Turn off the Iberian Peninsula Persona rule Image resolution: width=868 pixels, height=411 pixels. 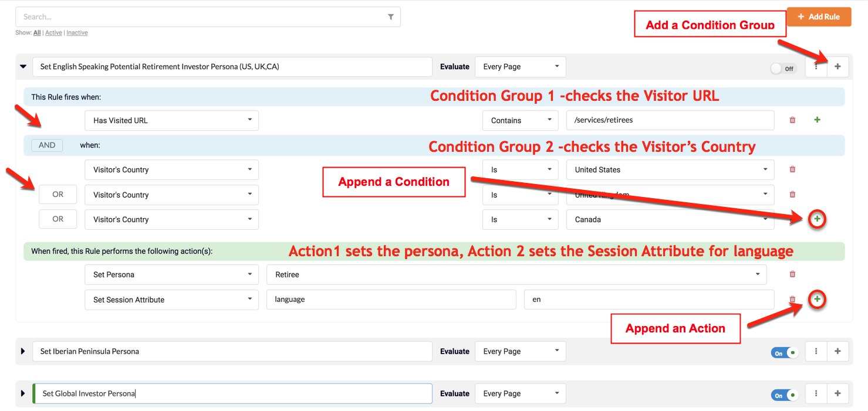point(784,353)
